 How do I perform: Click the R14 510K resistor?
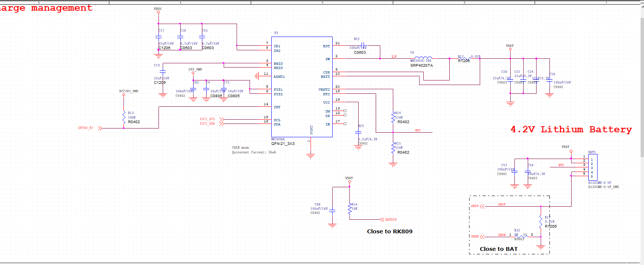tap(393, 117)
